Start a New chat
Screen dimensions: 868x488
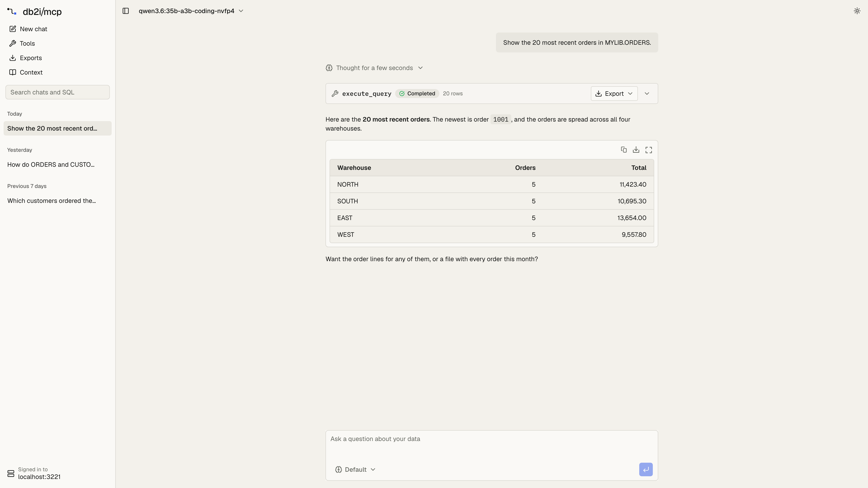[x=58, y=29]
